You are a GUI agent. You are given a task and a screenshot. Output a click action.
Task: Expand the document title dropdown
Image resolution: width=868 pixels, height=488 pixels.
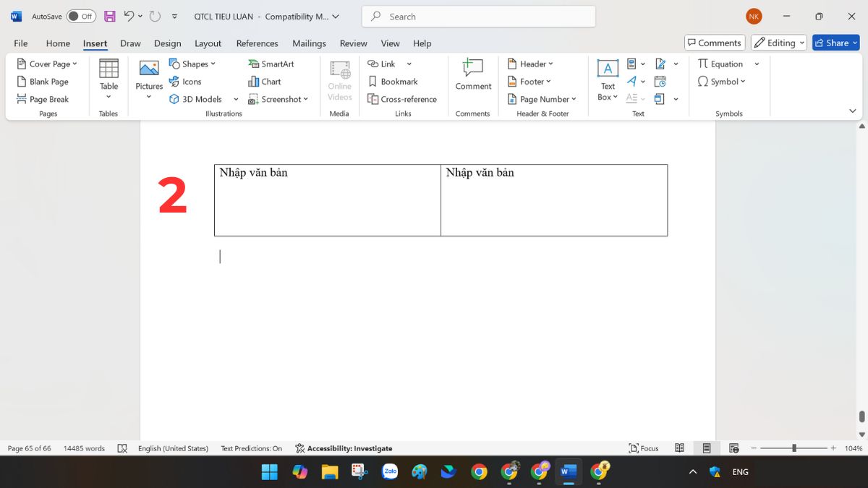(335, 16)
